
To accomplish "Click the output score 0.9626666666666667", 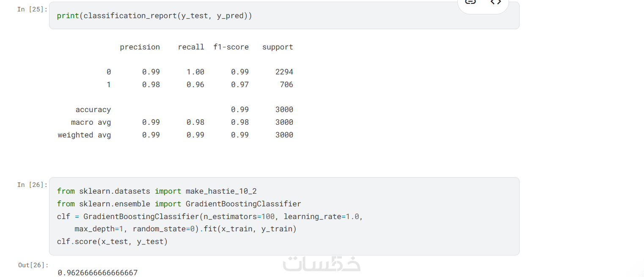I will pos(98,273).
